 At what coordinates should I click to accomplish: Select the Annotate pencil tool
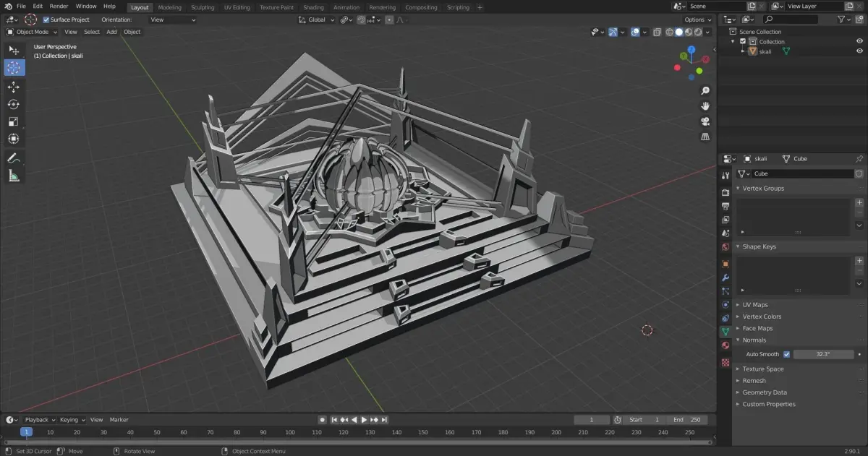pyautogui.click(x=14, y=158)
